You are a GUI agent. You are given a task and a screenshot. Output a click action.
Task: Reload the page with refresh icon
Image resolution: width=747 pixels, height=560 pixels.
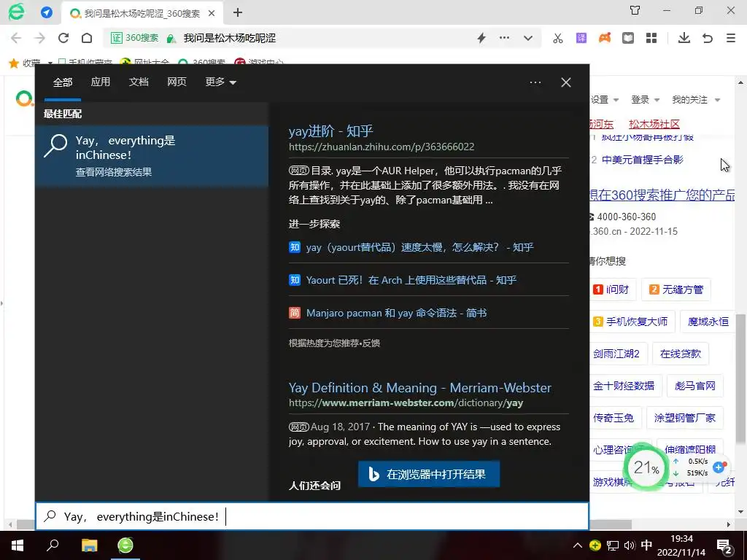pos(63,38)
